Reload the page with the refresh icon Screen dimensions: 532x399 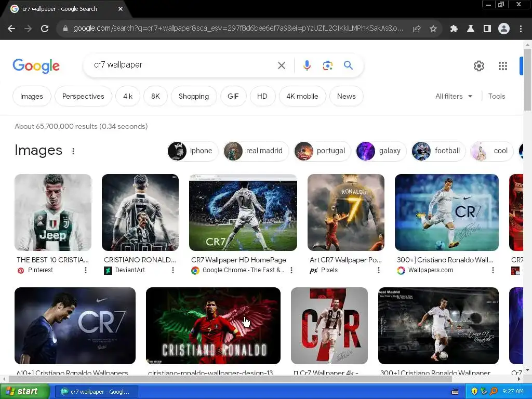click(x=45, y=29)
